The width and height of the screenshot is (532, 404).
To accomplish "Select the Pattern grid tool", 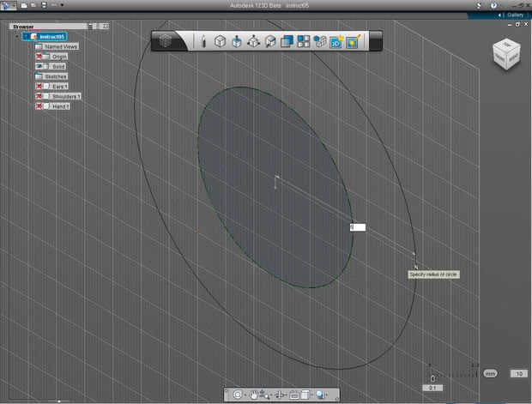I will (x=303, y=41).
